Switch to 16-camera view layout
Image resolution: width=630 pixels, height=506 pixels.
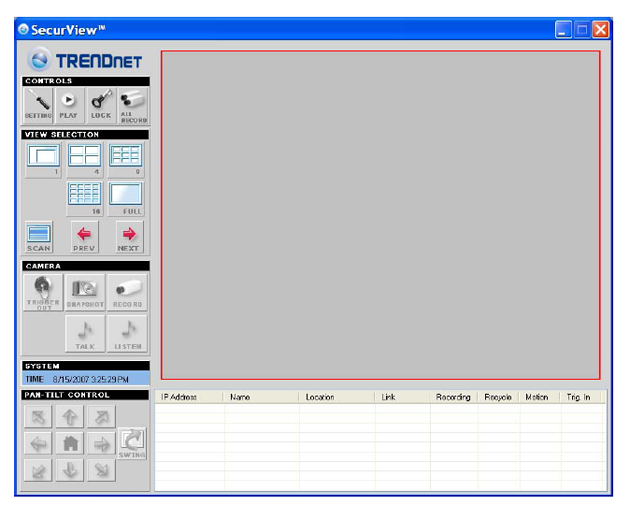pyautogui.click(x=84, y=199)
